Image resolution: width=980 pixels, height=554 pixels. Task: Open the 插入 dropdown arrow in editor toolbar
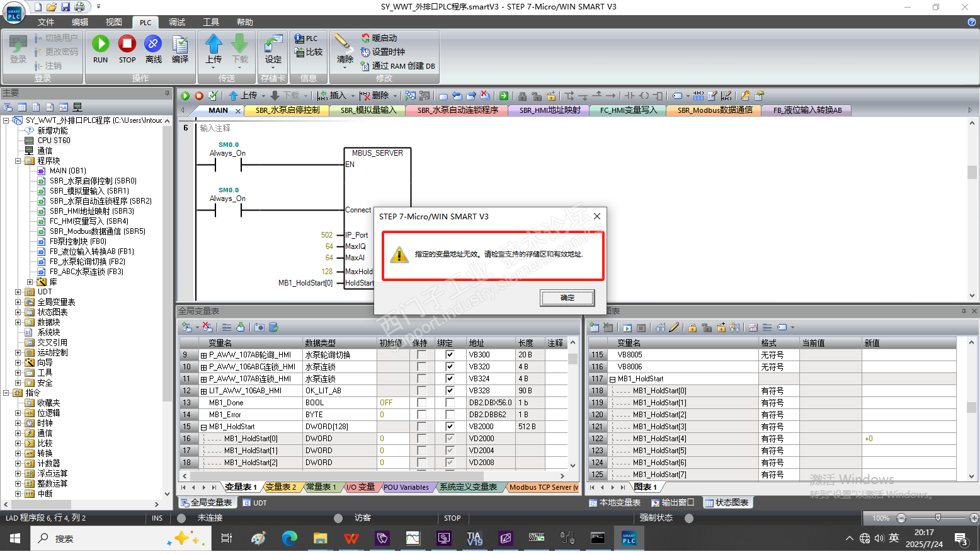coord(353,96)
